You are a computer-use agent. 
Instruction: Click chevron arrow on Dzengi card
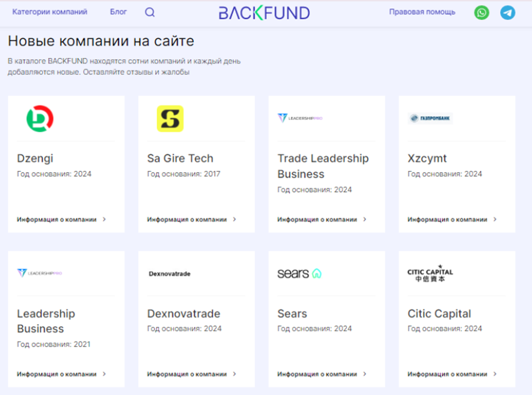[104, 219]
